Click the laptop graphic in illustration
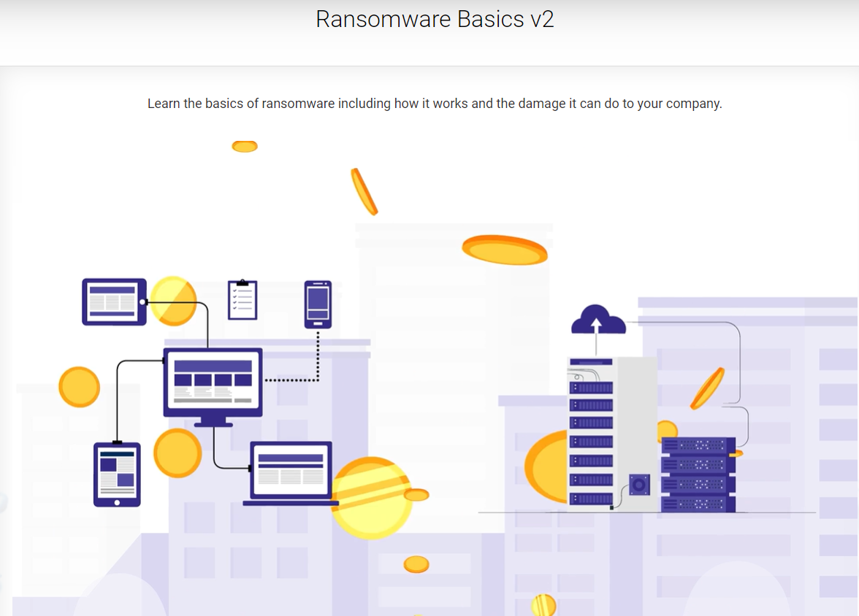Screen dimensions: 859x616 point(291,474)
